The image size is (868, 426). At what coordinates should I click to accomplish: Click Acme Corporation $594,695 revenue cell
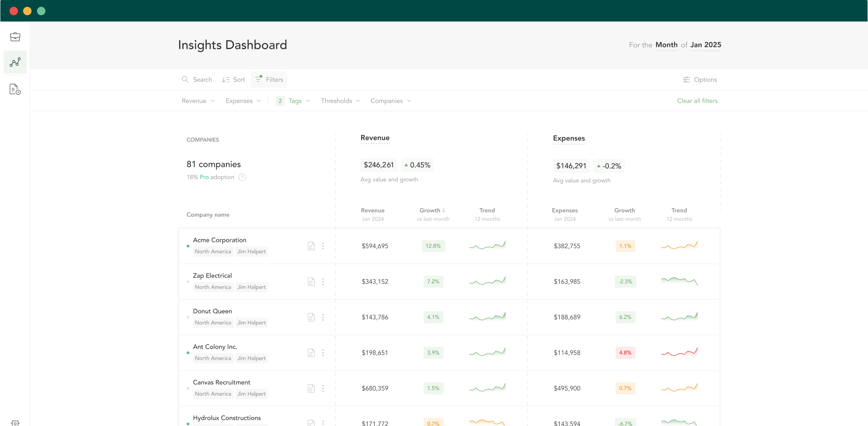click(375, 246)
